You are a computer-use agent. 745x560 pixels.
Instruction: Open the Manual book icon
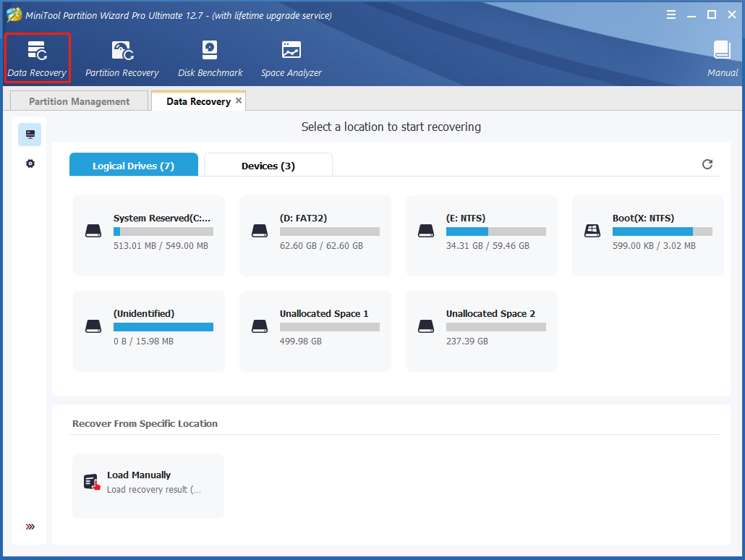(722, 50)
